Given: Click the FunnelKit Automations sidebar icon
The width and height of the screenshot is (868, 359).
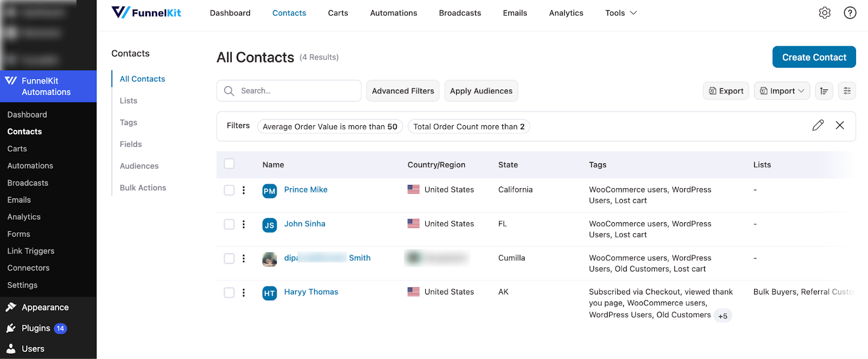Looking at the screenshot, I should [11, 81].
